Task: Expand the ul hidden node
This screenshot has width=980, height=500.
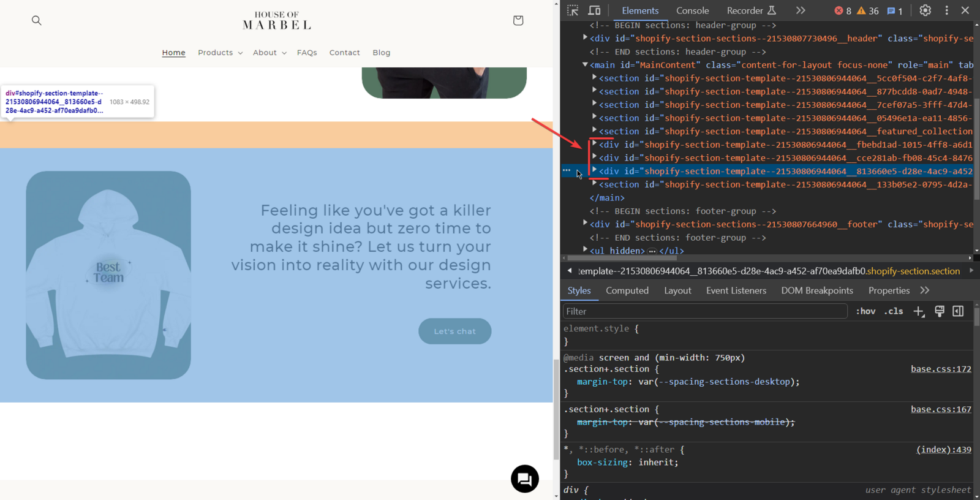Action: click(x=585, y=250)
